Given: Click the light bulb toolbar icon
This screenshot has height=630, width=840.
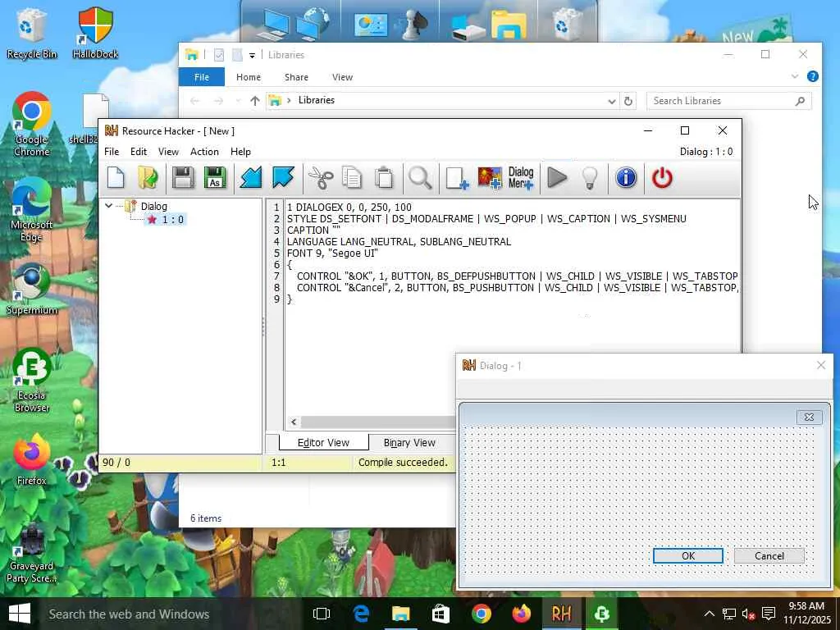Looking at the screenshot, I should (x=590, y=178).
